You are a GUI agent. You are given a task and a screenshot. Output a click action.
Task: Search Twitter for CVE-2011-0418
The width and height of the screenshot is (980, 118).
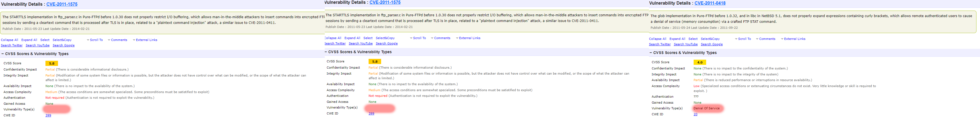(x=660, y=44)
